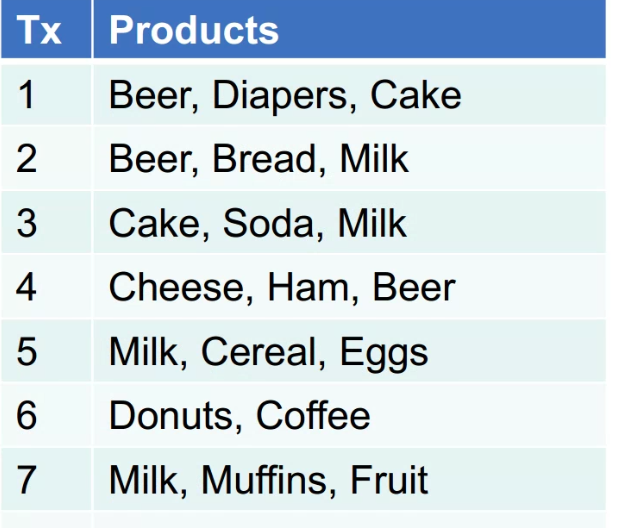Select the transaction number 2 cell
Screen dimensions: 626x528
click(x=27, y=158)
